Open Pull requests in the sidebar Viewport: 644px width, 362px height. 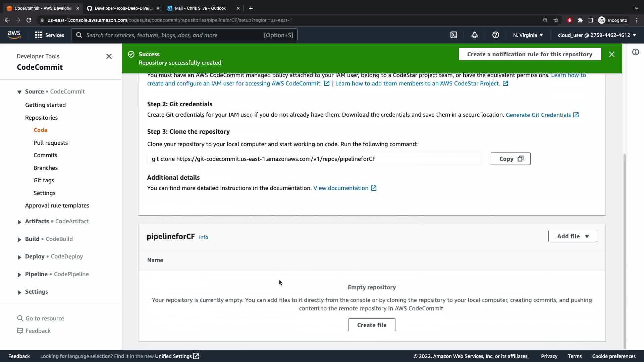coord(51,143)
